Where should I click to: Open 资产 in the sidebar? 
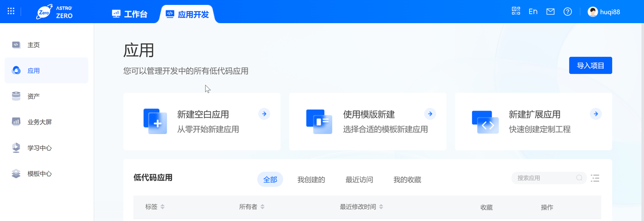(x=46, y=96)
